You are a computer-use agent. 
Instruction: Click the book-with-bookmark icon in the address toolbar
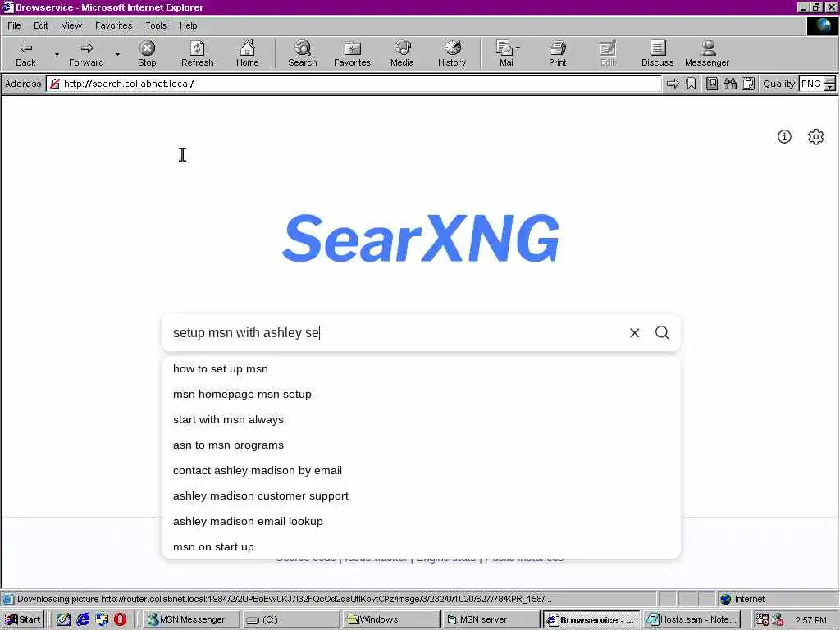712,84
